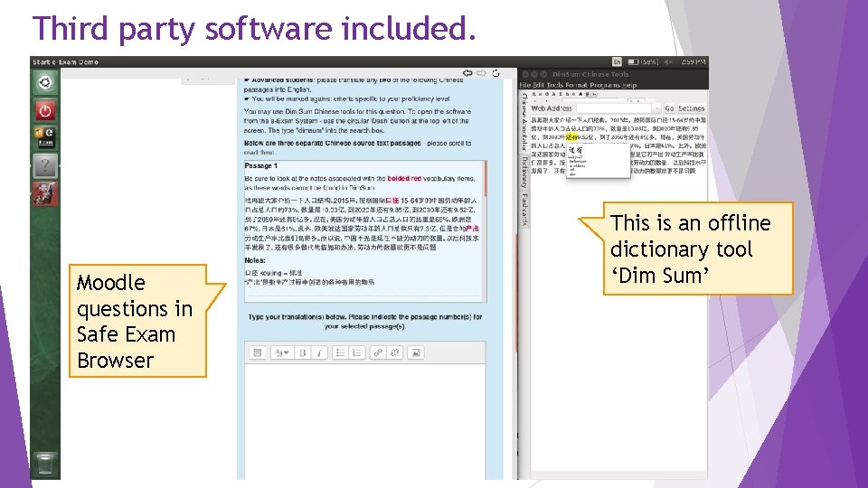
Task: Open the Programs menu in DimSum
Action: (x=605, y=85)
